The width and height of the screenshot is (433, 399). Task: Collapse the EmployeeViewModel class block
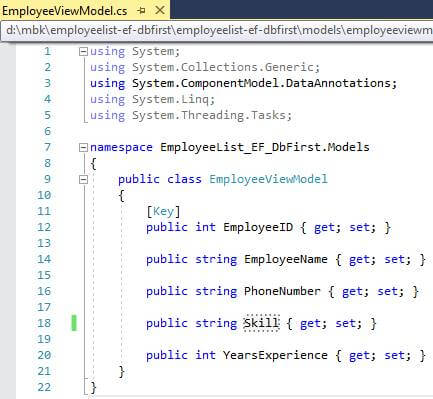point(83,180)
